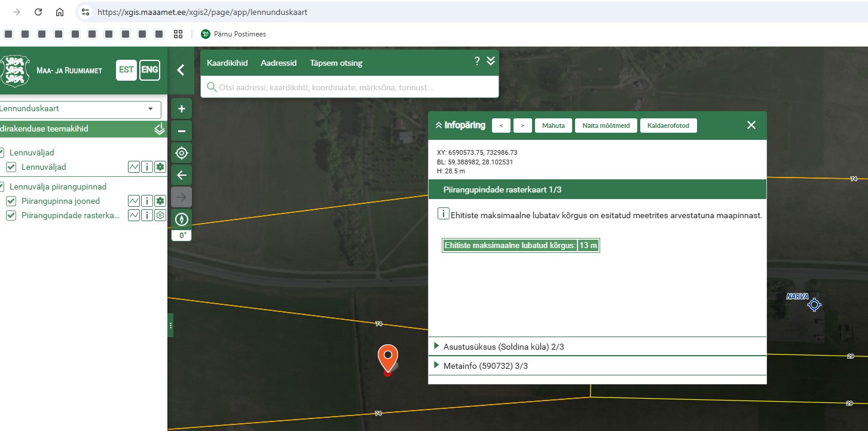Zoom out with the minus map button

(182, 131)
